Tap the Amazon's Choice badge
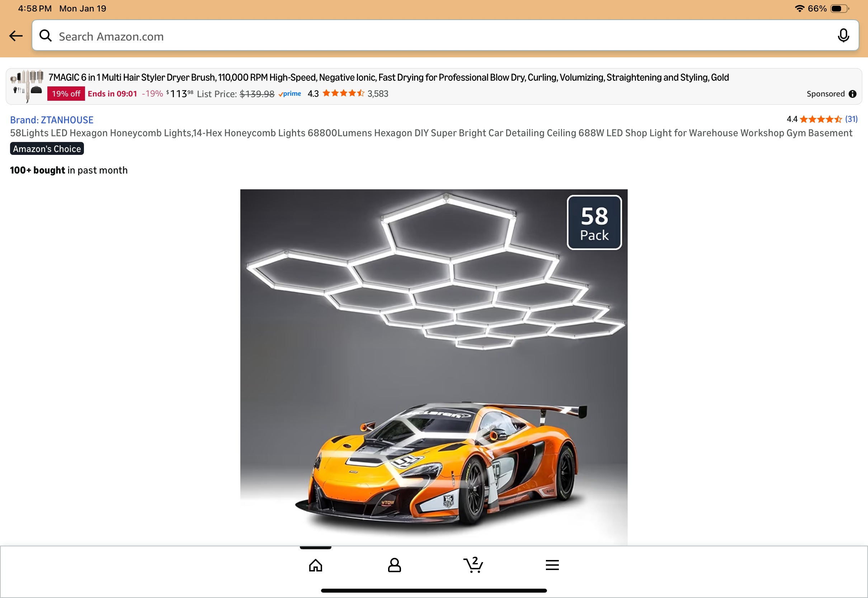This screenshot has width=868, height=598. click(47, 149)
